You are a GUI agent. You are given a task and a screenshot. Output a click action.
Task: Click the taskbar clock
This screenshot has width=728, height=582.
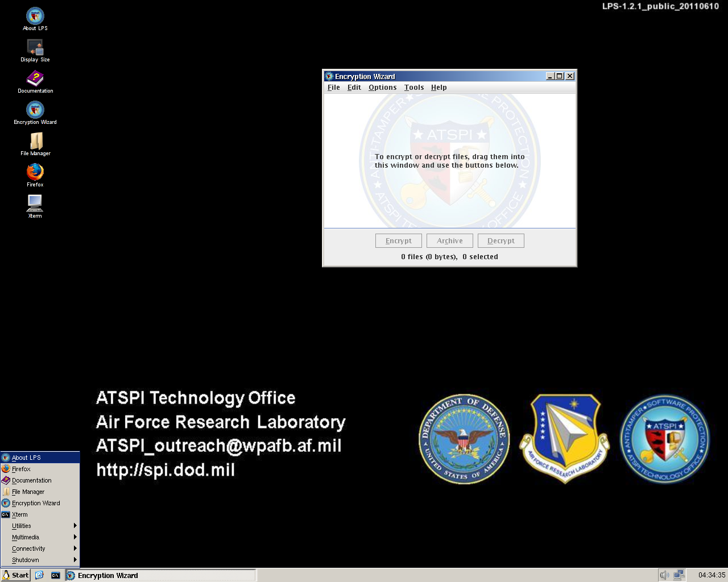click(712, 575)
